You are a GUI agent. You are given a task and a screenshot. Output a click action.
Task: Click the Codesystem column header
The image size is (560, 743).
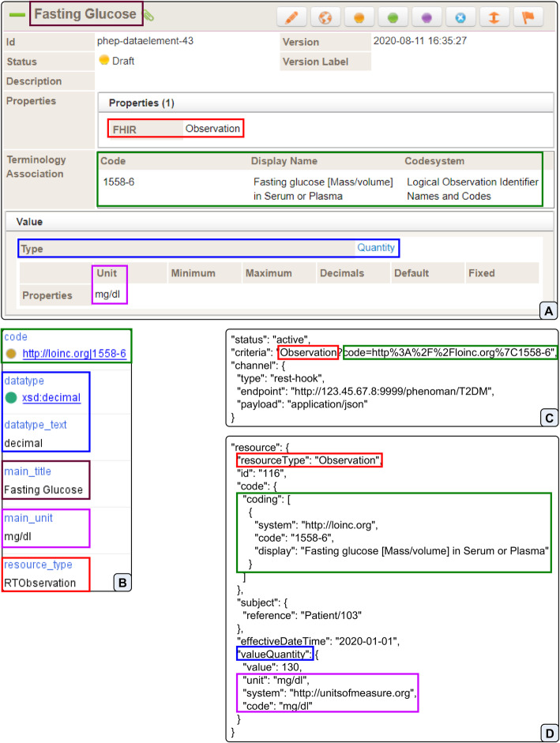click(x=435, y=161)
